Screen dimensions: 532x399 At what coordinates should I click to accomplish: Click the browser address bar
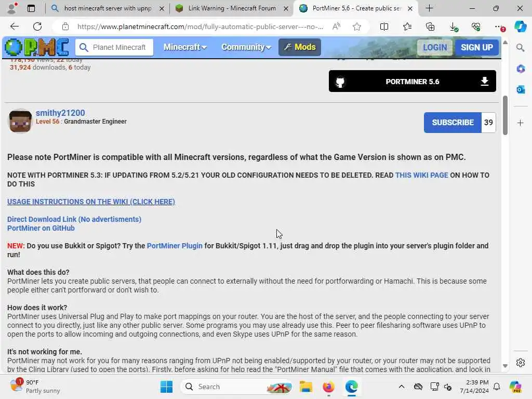200,26
